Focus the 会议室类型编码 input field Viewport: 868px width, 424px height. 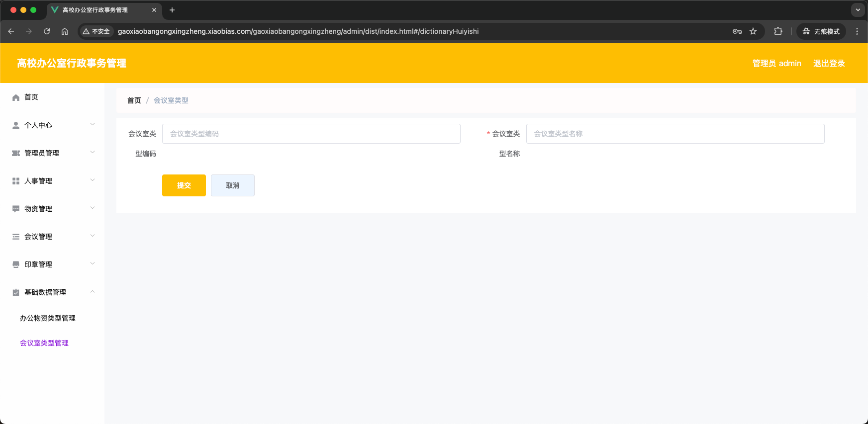(311, 134)
